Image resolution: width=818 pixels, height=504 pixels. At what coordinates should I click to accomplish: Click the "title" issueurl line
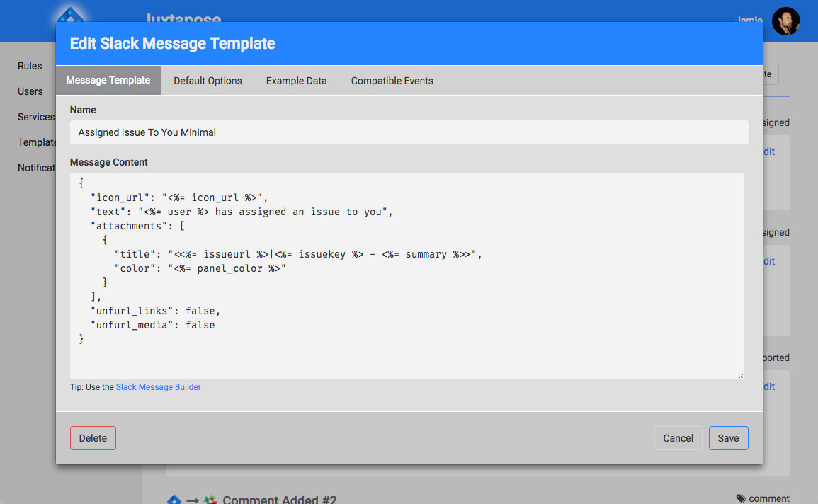pos(298,254)
